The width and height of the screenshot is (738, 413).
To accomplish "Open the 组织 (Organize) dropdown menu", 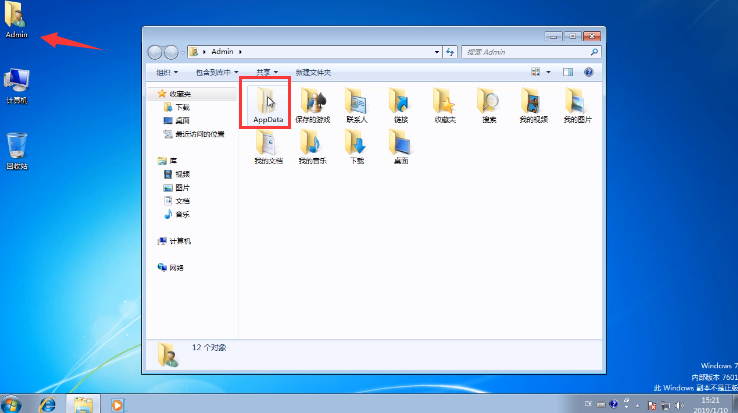I will pyautogui.click(x=167, y=72).
